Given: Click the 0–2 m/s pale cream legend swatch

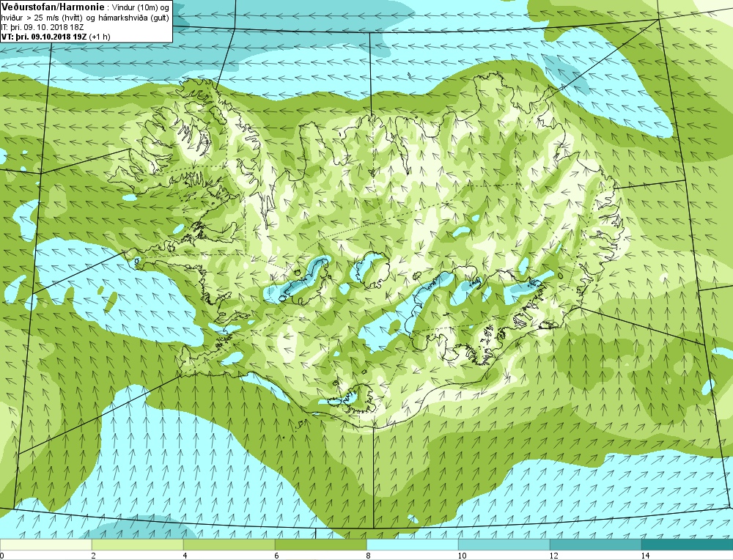Looking at the screenshot, I should click(45, 545).
